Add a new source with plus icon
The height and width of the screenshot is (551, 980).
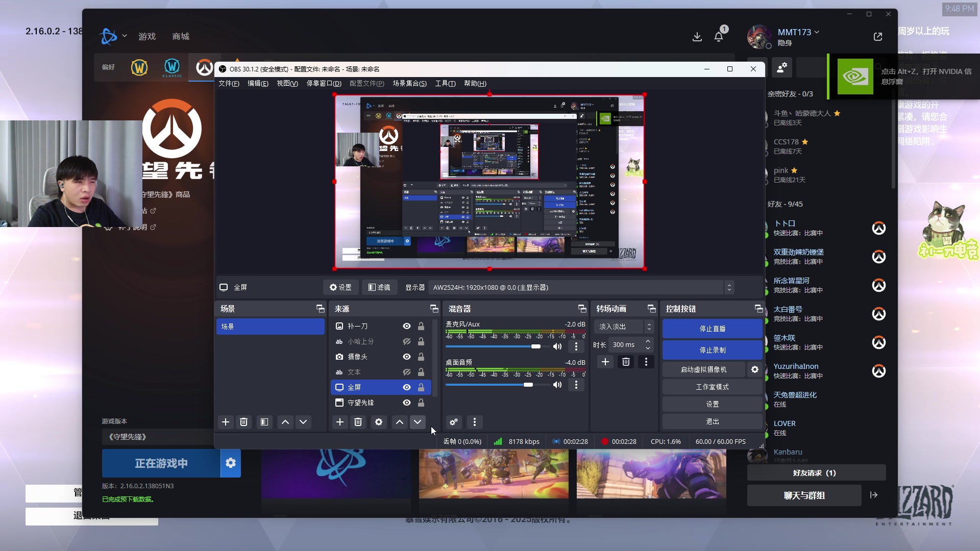[340, 422]
